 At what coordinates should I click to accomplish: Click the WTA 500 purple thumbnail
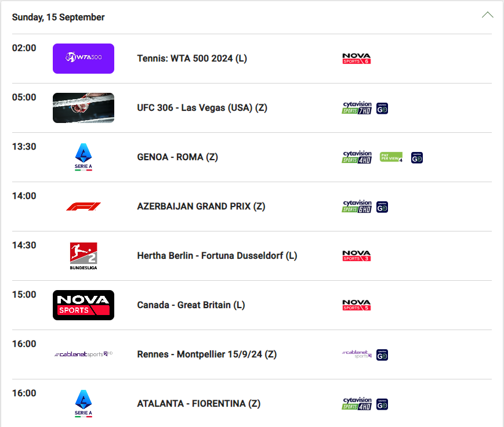pos(84,59)
